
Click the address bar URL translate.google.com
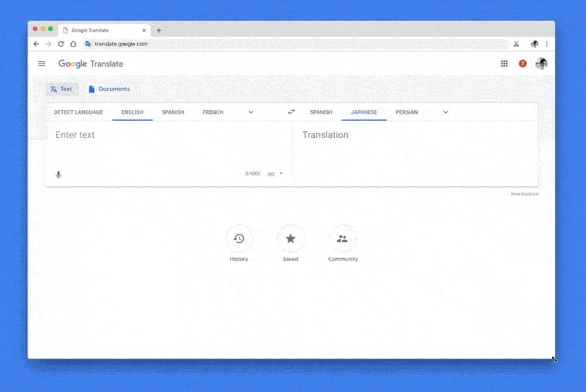(121, 44)
